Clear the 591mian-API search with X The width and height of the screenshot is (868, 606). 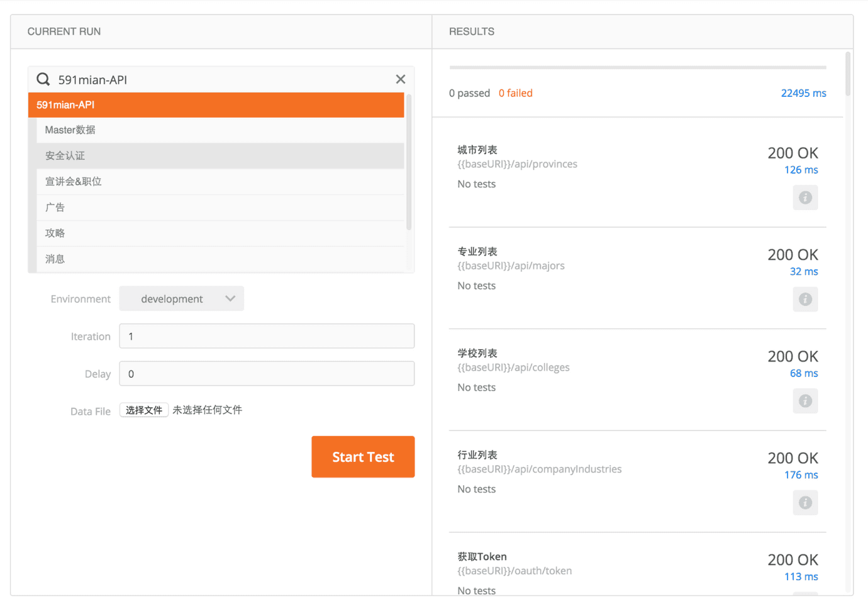point(400,79)
